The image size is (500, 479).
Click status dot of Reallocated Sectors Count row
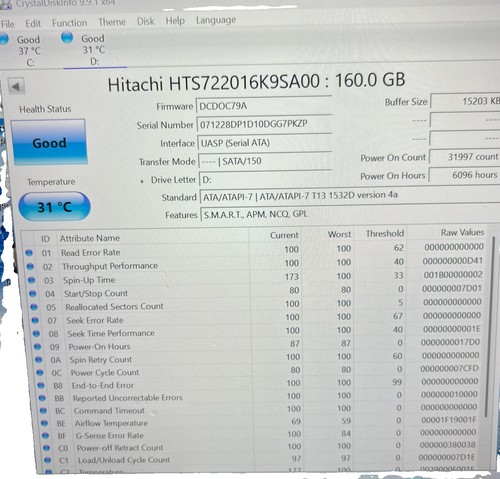point(34,307)
